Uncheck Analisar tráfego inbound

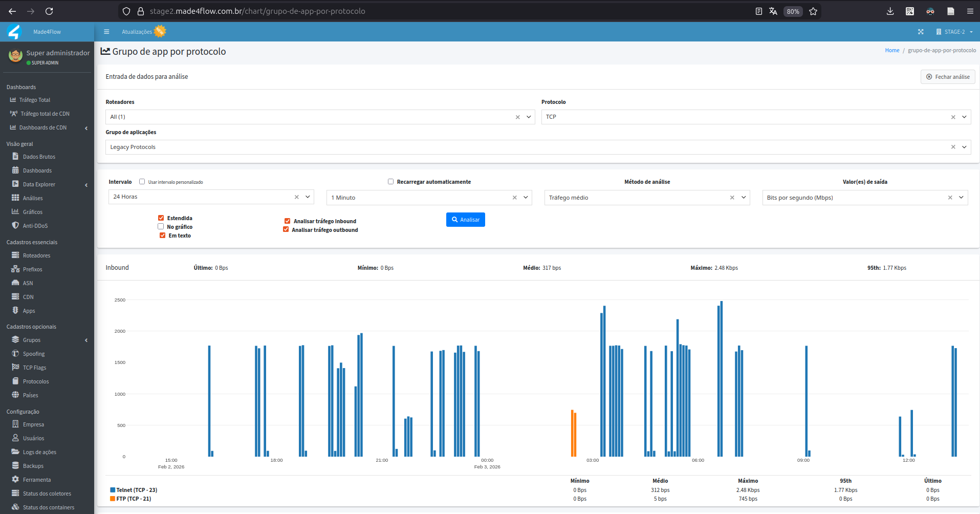tap(287, 221)
